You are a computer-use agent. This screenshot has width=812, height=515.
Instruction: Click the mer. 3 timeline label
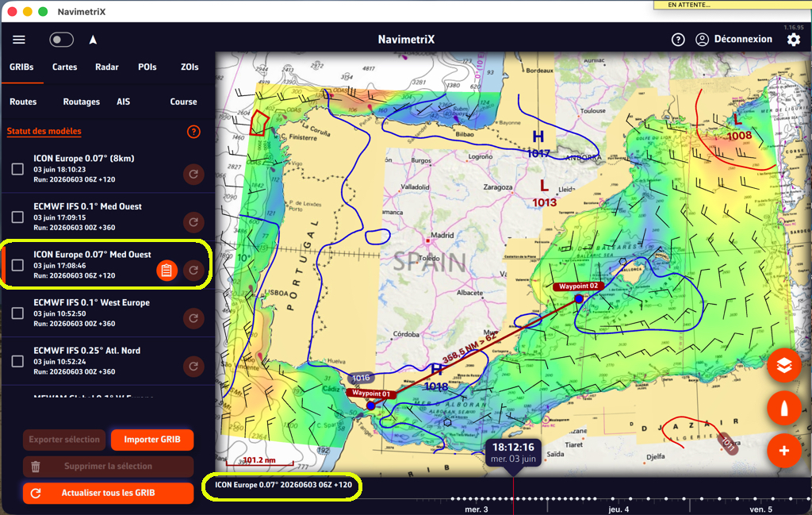pyautogui.click(x=477, y=509)
